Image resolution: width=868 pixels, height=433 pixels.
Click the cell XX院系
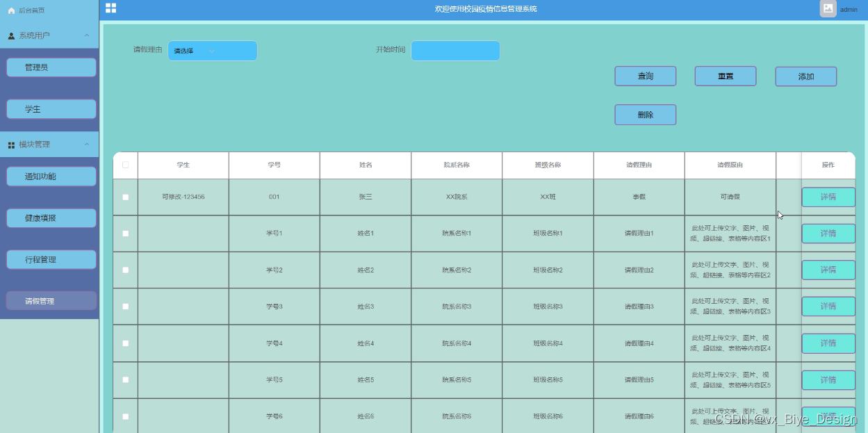(457, 197)
